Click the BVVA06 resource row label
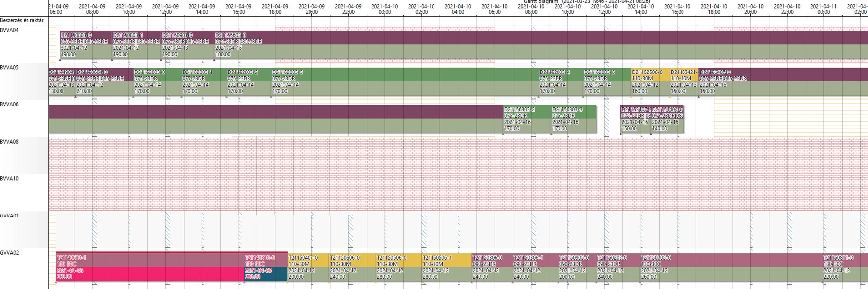 (x=9, y=105)
